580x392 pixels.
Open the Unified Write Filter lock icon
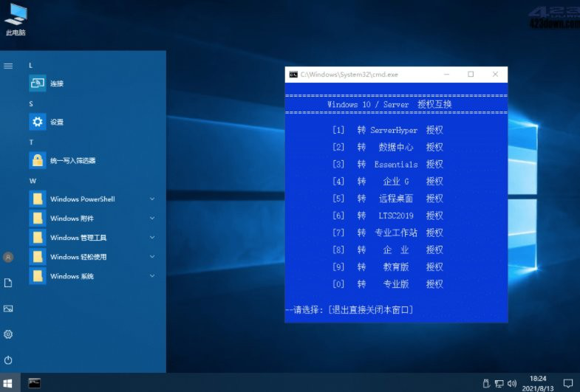click(x=38, y=160)
